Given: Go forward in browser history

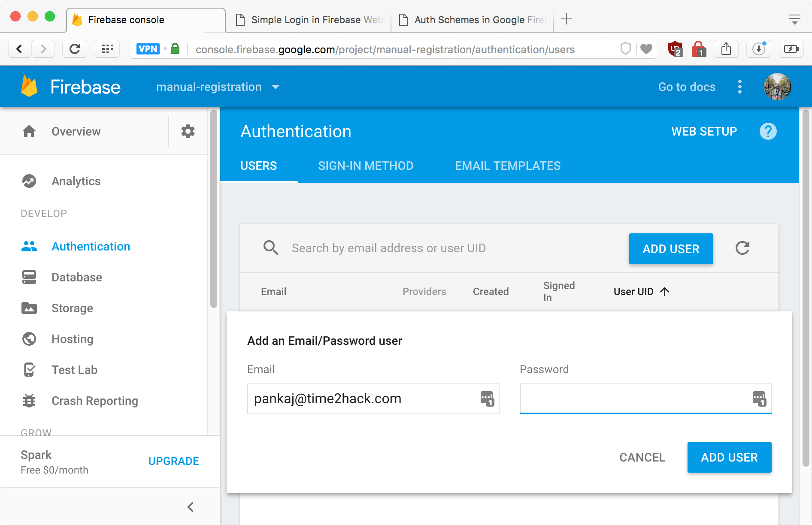Looking at the screenshot, I should [x=43, y=49].
